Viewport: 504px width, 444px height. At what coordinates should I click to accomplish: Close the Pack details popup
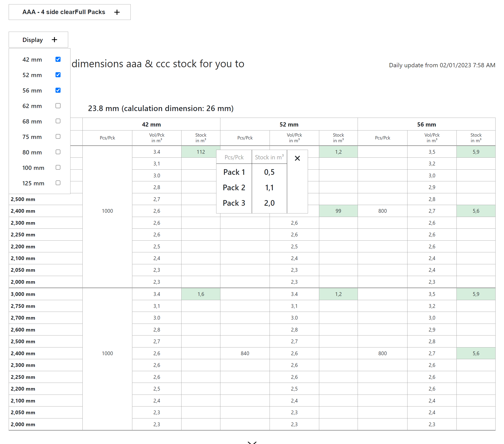pos(298,158)
